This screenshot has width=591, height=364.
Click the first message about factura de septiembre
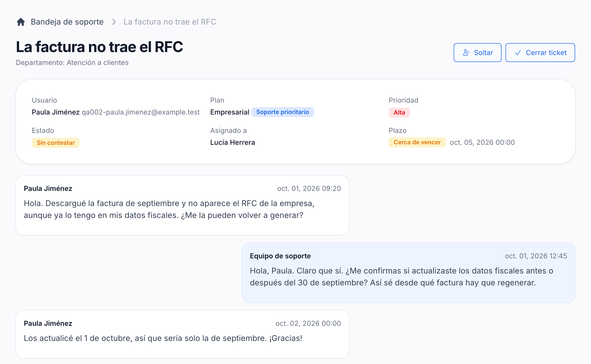[169, 209]
